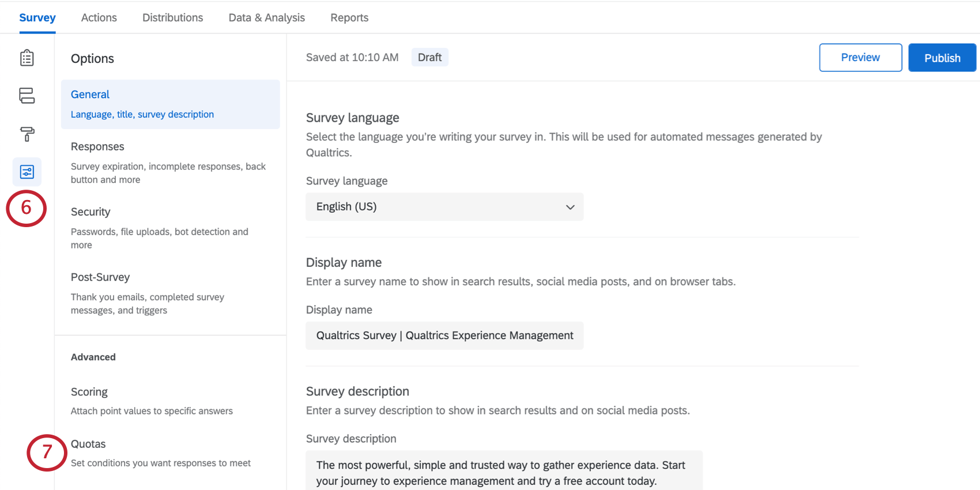The image size is (980, 490).
Task: Click the Preview button
Action: [861, 58]
